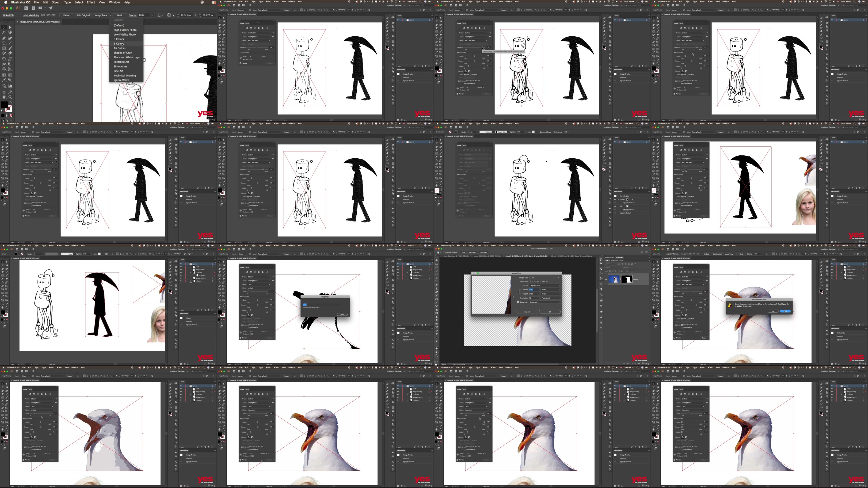Activate the Photoshop Move tool
The image size is (868, 488).
[437, 261]
